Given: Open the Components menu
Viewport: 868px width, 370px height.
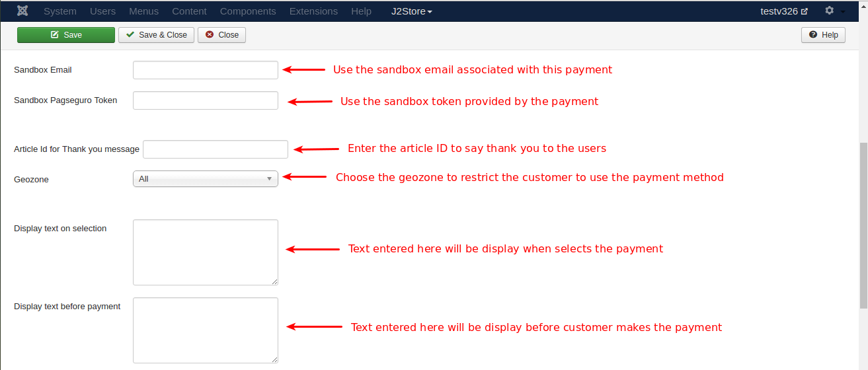Looking at the screenshot, I should (248, 11).
